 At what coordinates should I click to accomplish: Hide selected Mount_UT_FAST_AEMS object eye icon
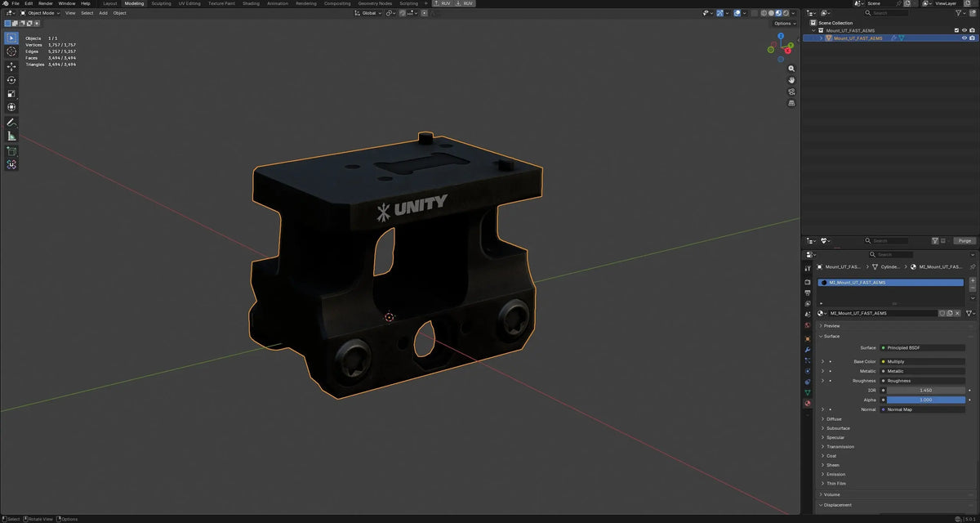964,38
